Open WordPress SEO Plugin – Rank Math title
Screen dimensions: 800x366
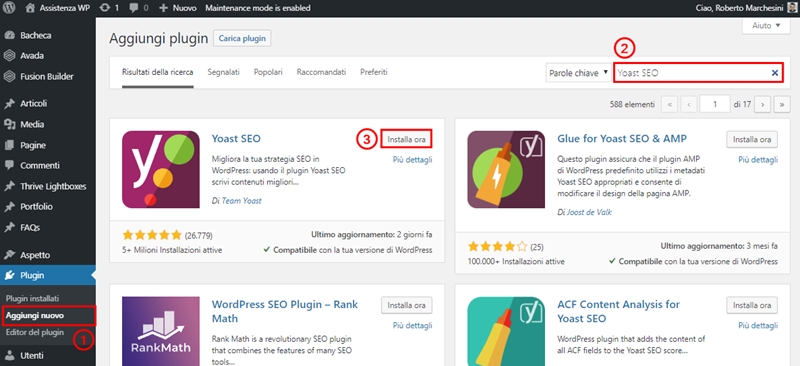click(285, 311)
